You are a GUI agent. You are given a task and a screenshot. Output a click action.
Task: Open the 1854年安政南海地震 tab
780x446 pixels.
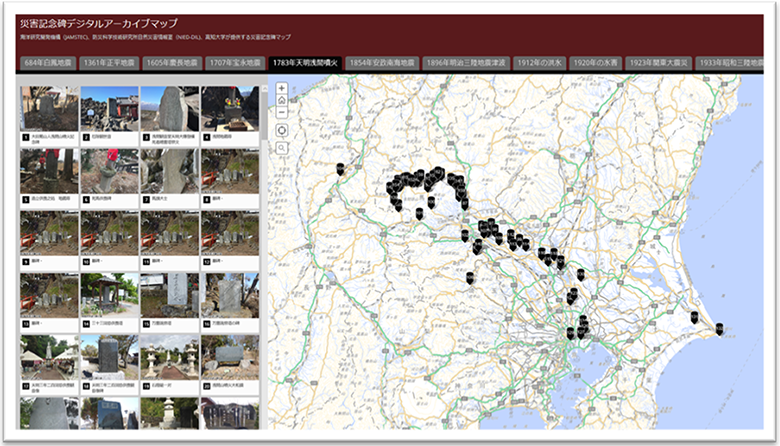(383, 63)
